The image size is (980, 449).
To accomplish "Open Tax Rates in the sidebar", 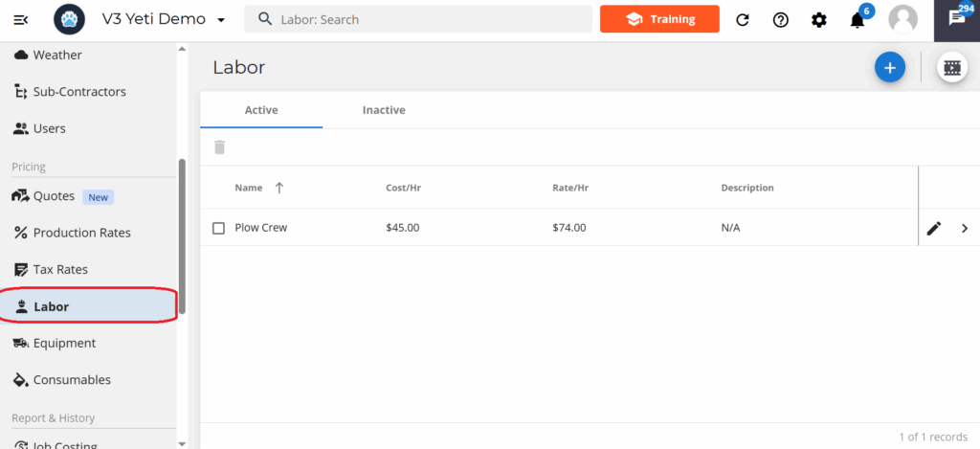I will click(87, 270).
